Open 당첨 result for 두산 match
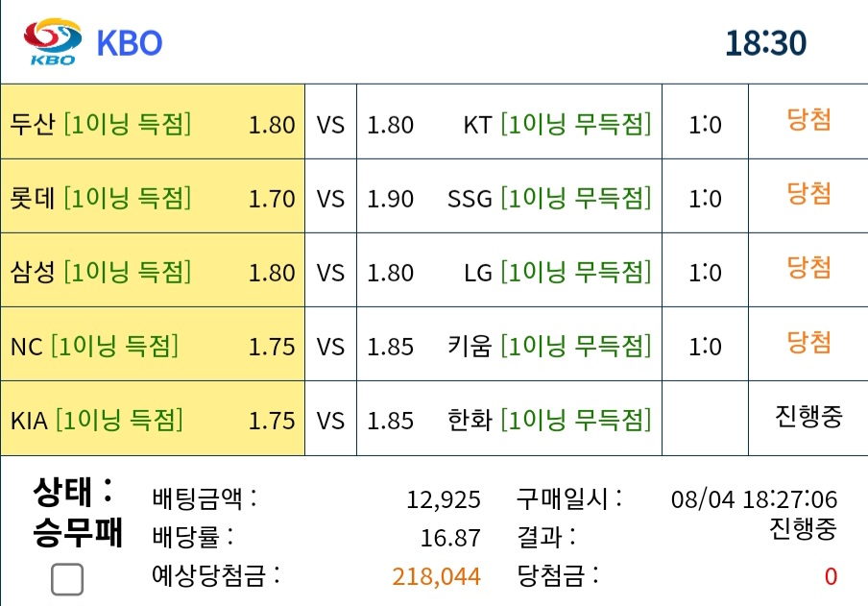Screen dimensions: 868x606 pyautogui.click(x=808, y=120)
